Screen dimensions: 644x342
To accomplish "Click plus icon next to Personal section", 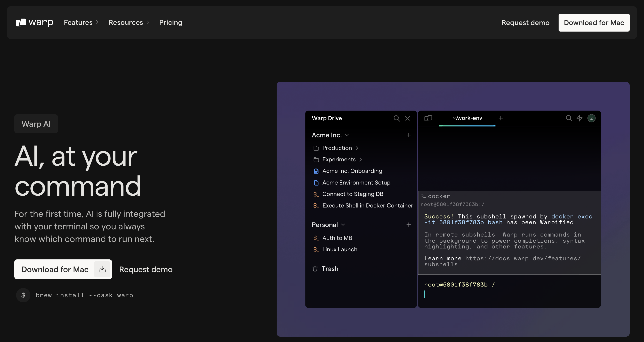I will point(409,225).
